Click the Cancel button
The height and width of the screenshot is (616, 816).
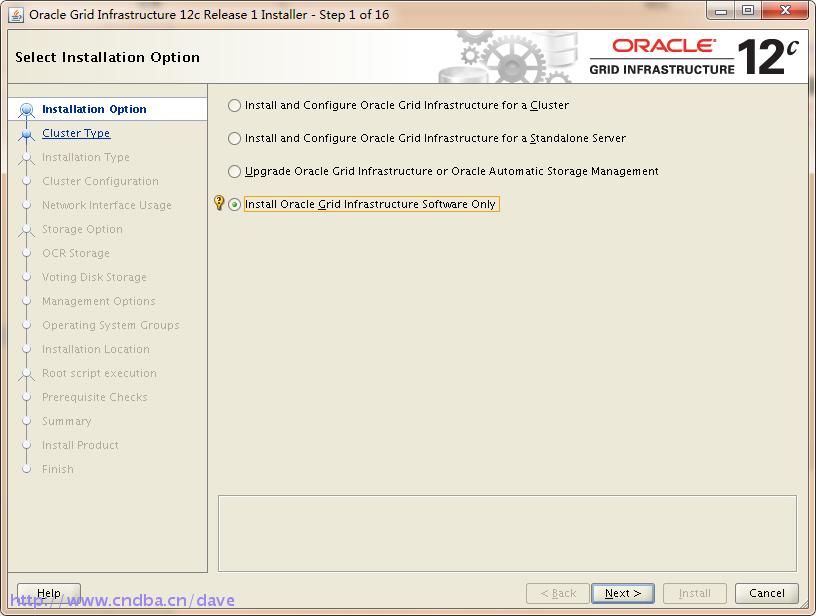(x=767, y=593)
